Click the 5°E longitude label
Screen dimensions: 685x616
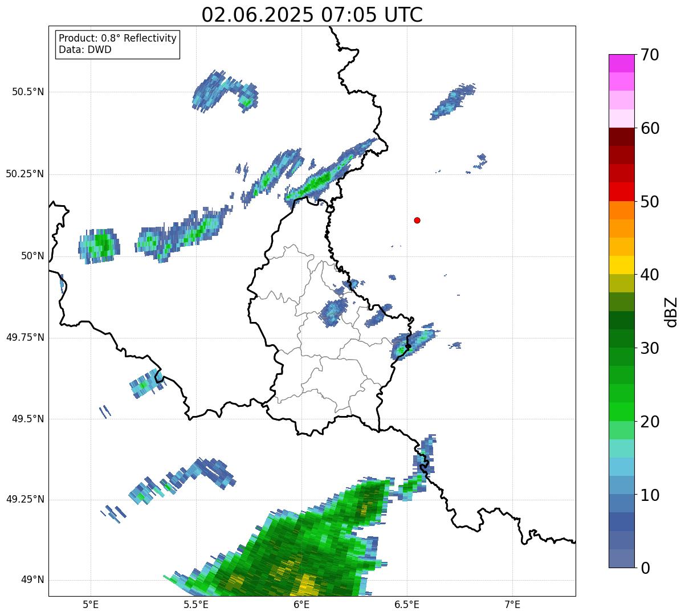[91, 604]
